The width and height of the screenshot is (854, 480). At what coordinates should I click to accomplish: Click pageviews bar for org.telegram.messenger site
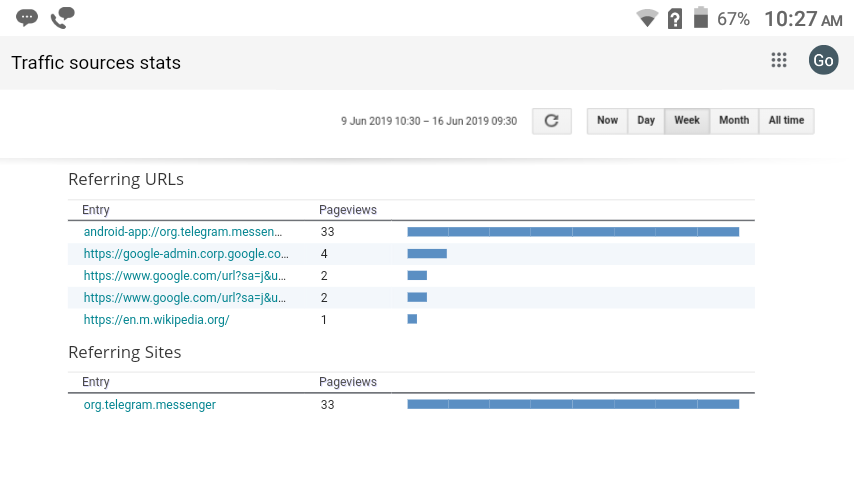(x=573, y=404)
